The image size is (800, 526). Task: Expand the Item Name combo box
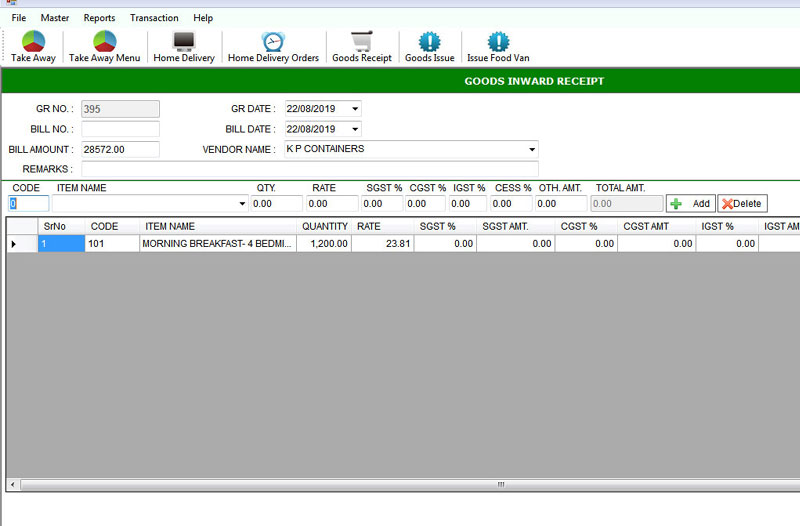coord(241,203)
